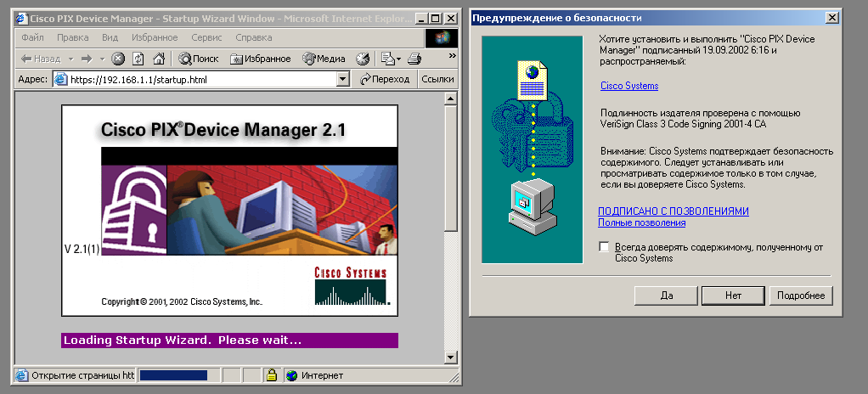Print the page with the printer icon

415,59
